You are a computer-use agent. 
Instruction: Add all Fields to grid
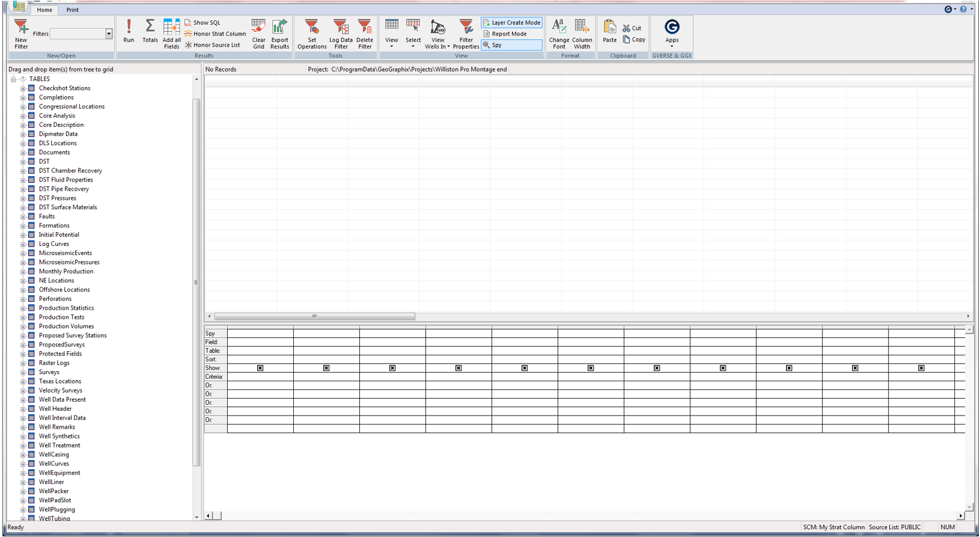(x=172, y=34)
